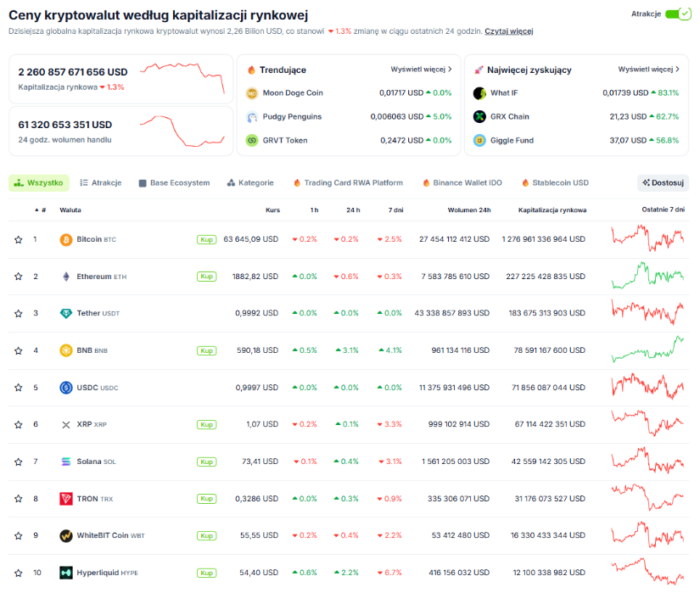This screenshot has width=700, height=593.
Task: Click the Tether coin logo
Action: pyautogui.click(x=66, y=313)
